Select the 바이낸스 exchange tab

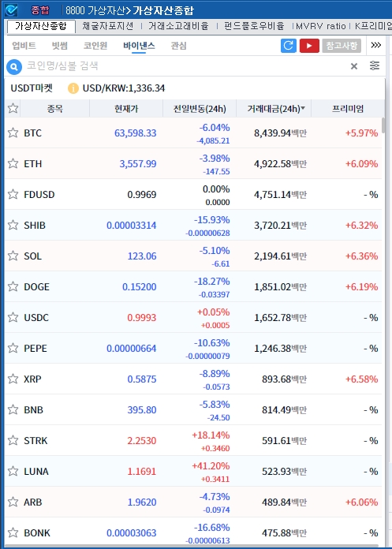pyautogui.click(x=139, y=46)
